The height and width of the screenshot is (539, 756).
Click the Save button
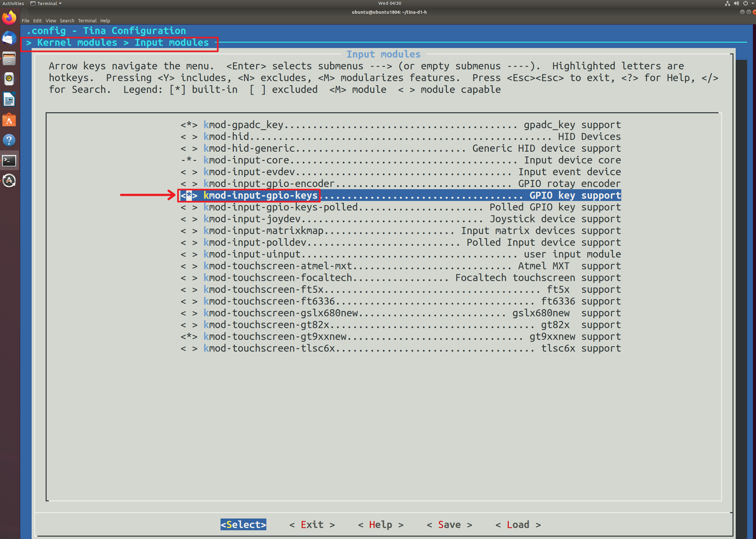(x=449, y=525)
